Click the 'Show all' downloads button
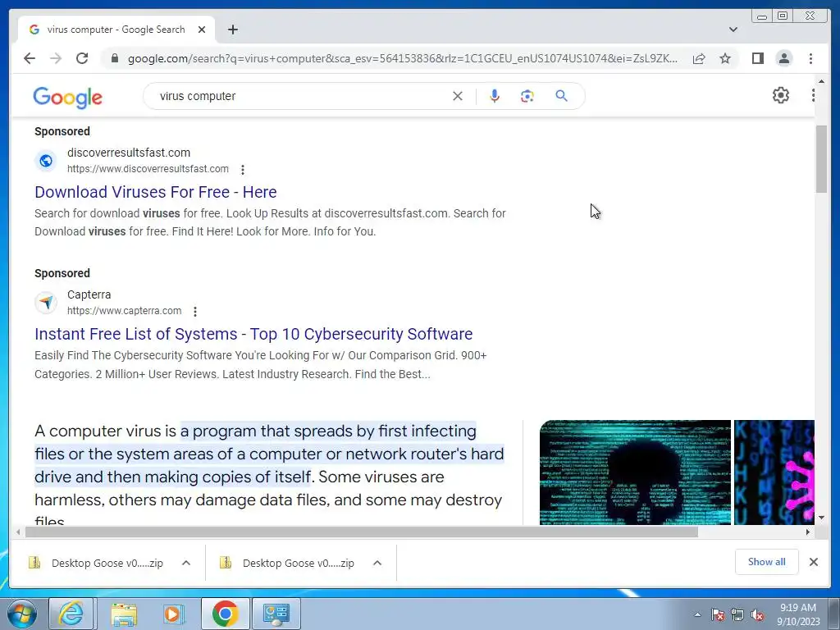 (767, 562)
